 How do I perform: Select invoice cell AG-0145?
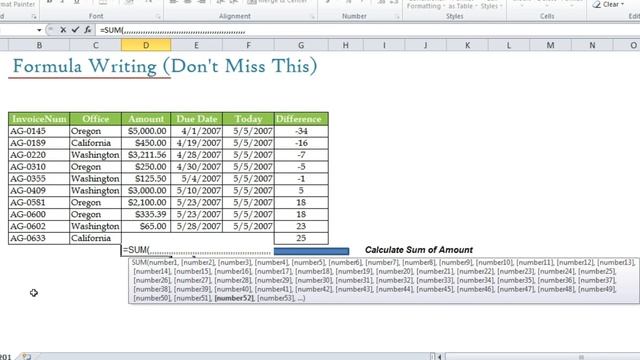(x=39, y=131)
